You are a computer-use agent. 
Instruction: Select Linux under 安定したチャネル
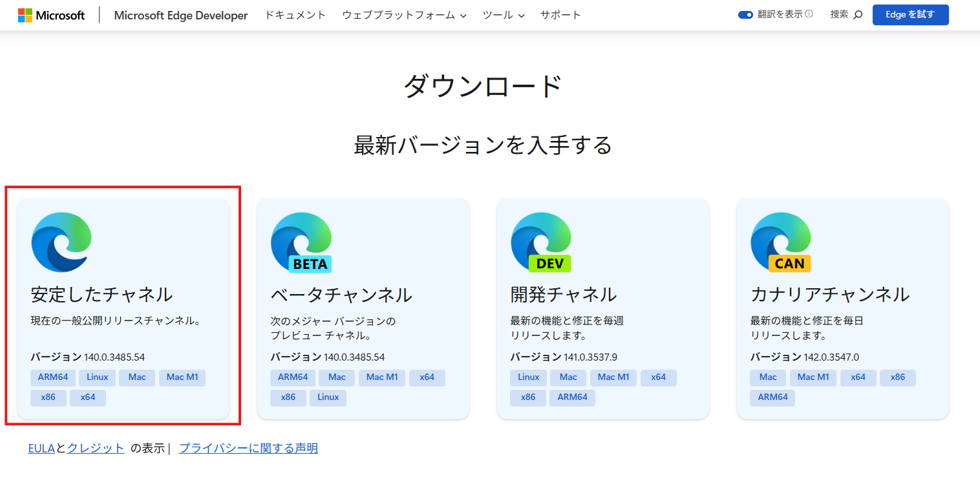98,377
